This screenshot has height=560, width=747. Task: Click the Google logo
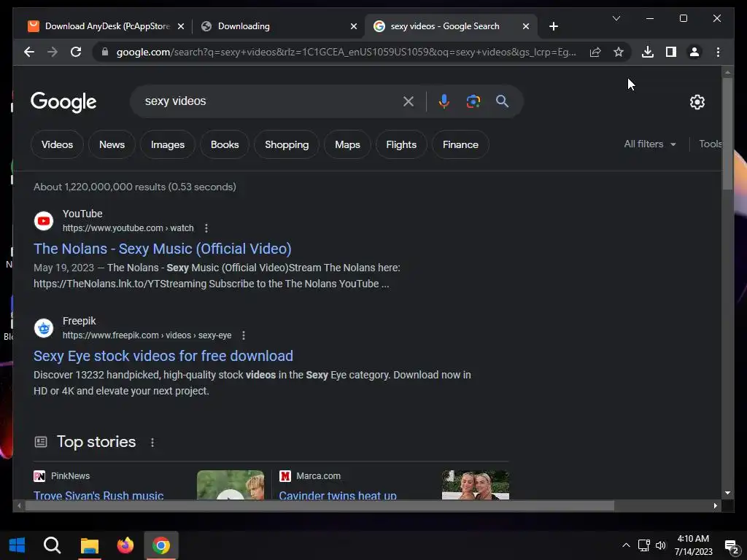63,102
